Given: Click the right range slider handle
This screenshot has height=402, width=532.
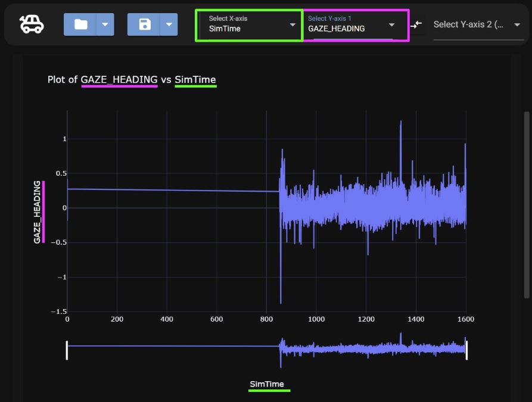Looking at the screenshot, I should 467,350.
